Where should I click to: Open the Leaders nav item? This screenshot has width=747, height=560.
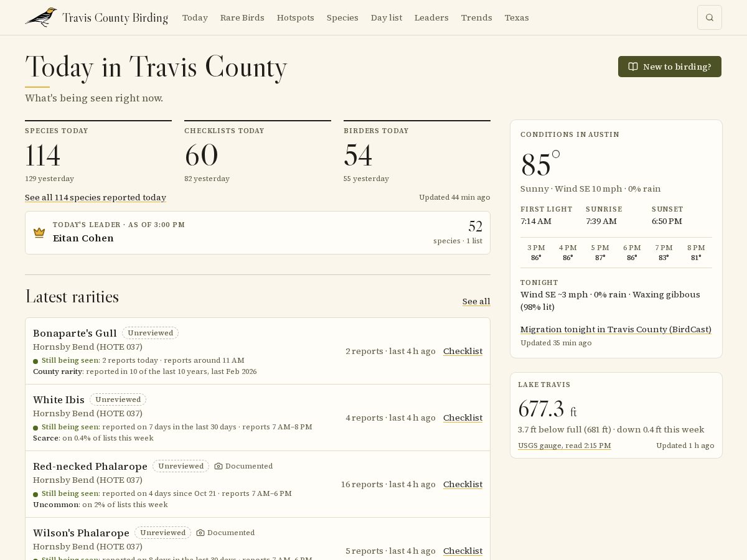coord(431,17)
